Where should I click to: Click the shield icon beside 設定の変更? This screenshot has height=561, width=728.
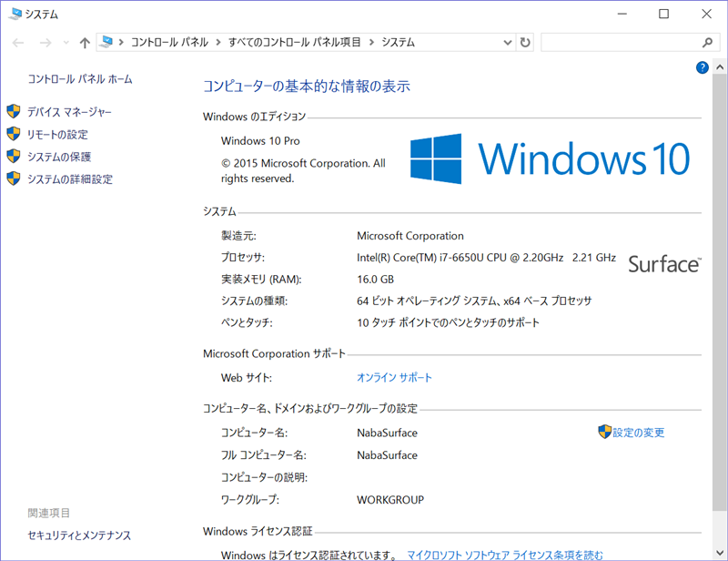click(604, 432)
